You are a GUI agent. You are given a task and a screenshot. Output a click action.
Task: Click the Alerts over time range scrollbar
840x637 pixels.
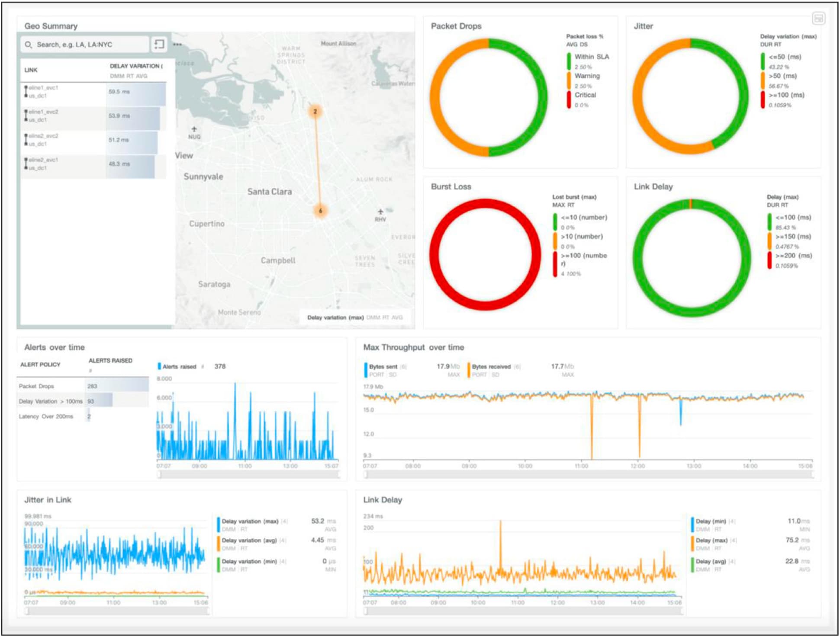pyautogui.click(x=248, y=475)
